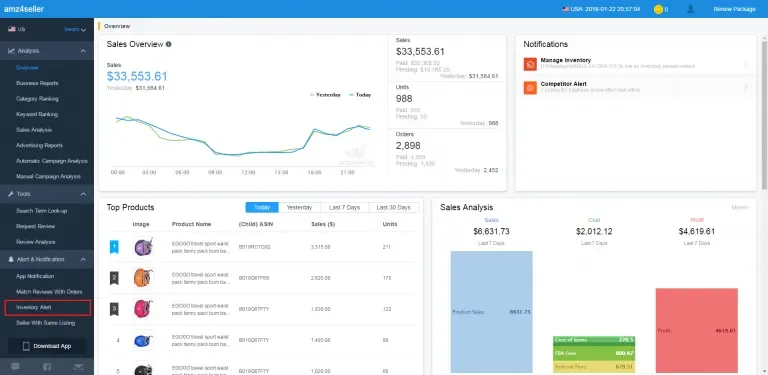The image size is (768, 375).
Task: Expand the Manage Inventory notification arrow
Action: pyautogui.click(x=746, y=64)
